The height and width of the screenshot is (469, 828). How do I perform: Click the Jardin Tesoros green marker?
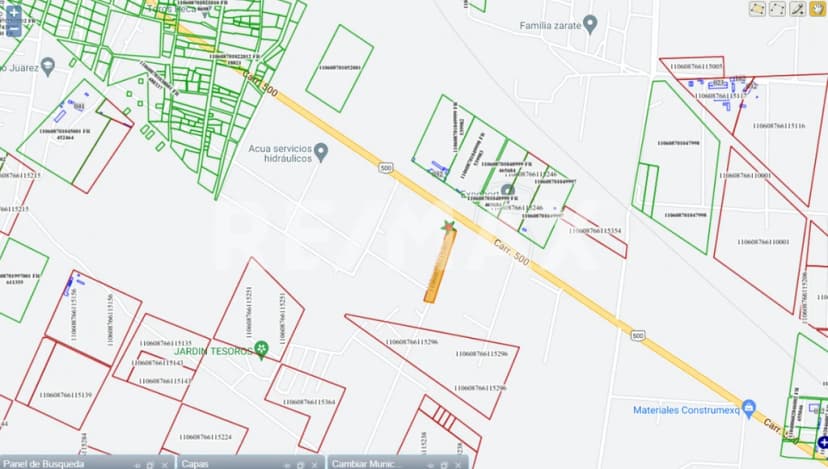click(262, 349)
